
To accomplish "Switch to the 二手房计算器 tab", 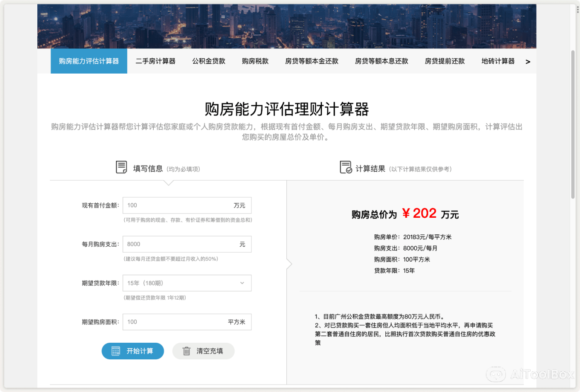I will tap(155, 61).
